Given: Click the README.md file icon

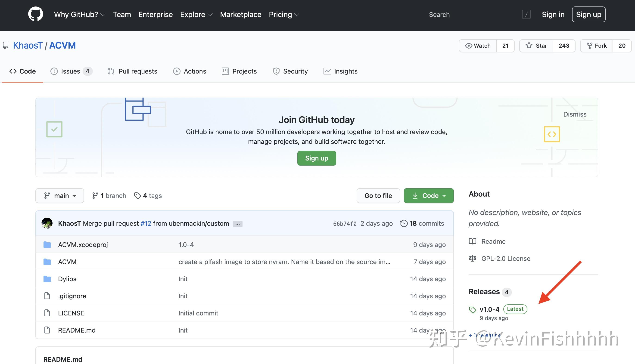Looking at the screenshot, I should pos(47,330).
